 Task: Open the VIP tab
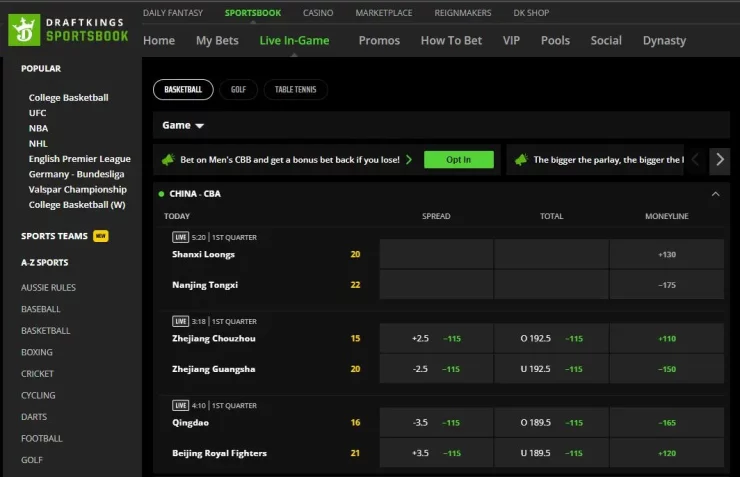click(x=512, y=41)
